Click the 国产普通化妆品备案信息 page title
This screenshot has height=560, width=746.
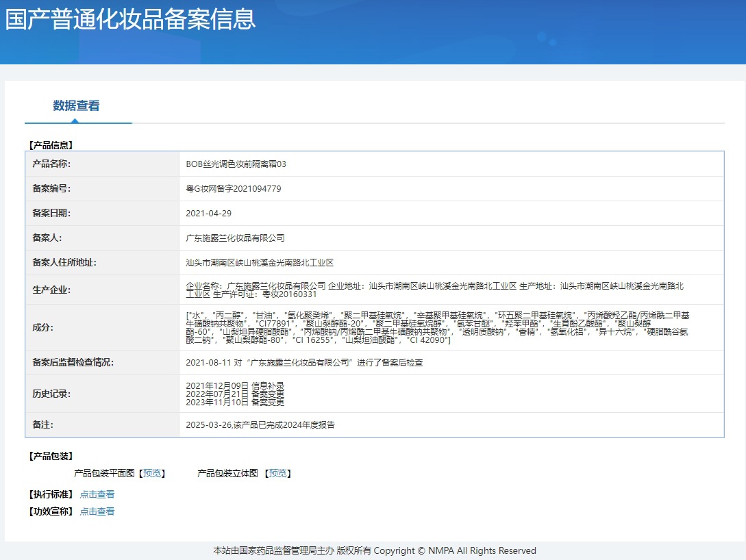click(130, 19)
